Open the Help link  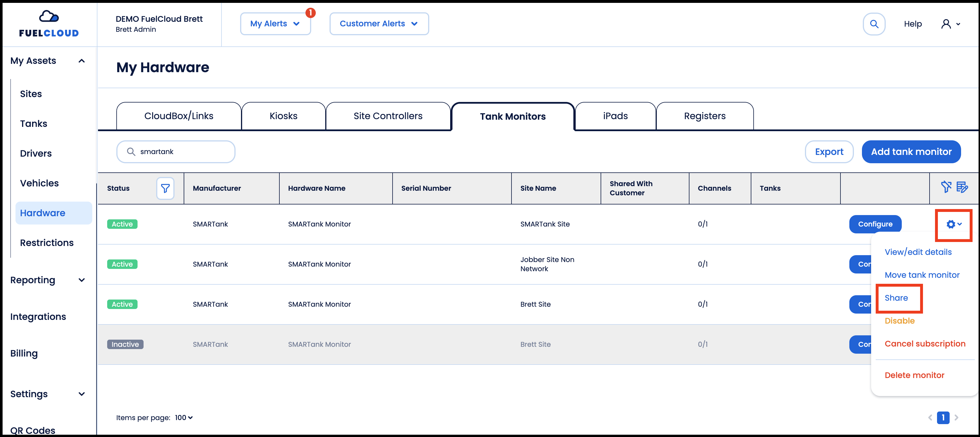tap(913, 24)
